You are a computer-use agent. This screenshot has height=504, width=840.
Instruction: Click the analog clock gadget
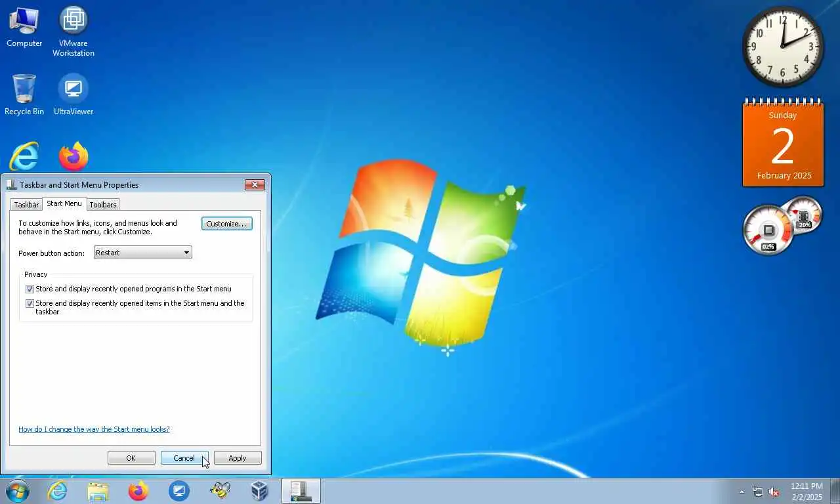pos(783,47)
